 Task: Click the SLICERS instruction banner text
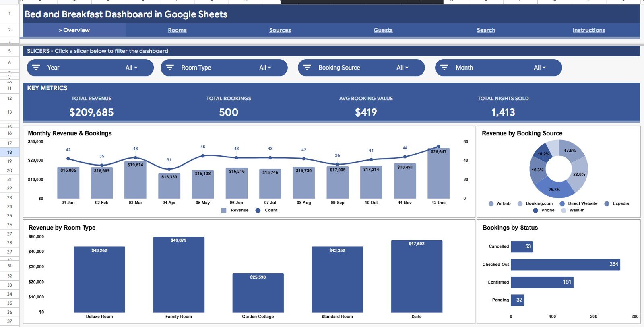(97, 51)
